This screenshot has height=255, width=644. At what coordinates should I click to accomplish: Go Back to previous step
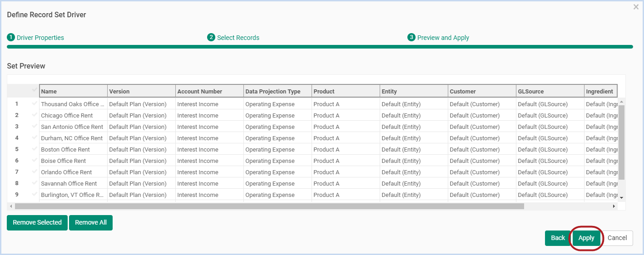click(558, 238)
